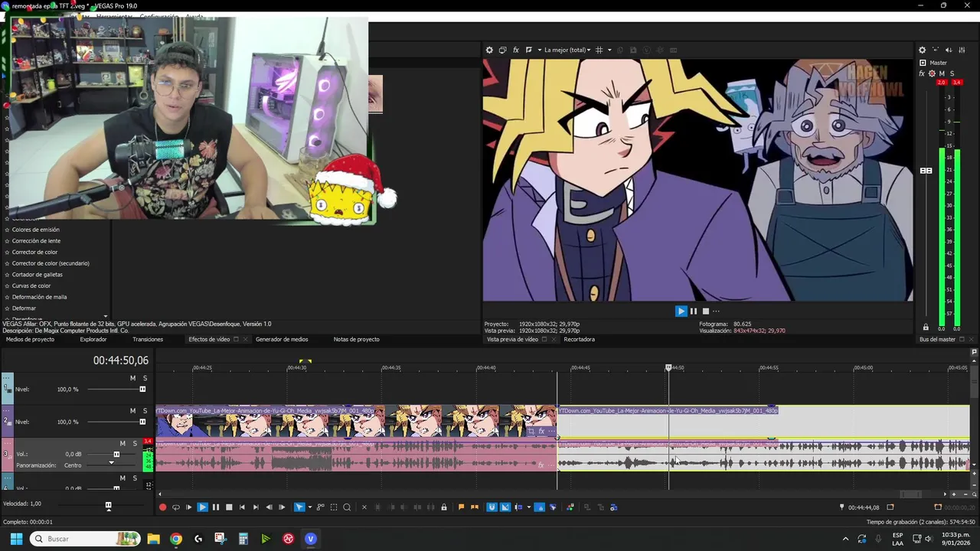Viewport: 980px width, 551px height.
Task: Open video preview Project settings gear
Action: [489, 50]
